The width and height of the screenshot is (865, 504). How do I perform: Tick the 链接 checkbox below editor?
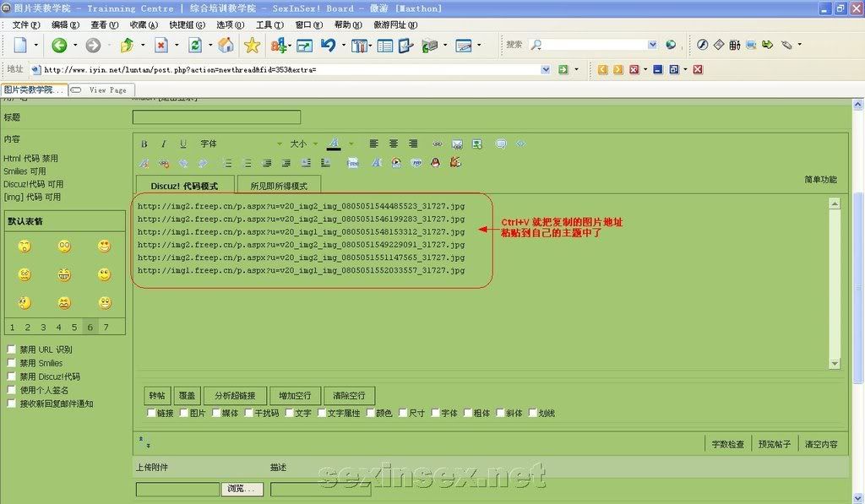pos(151,413)
